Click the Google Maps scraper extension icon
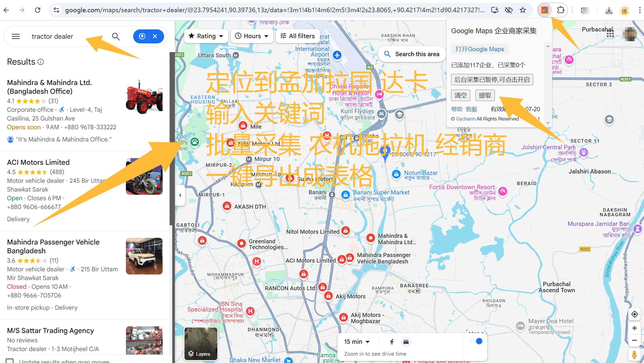 pos(544,10)
